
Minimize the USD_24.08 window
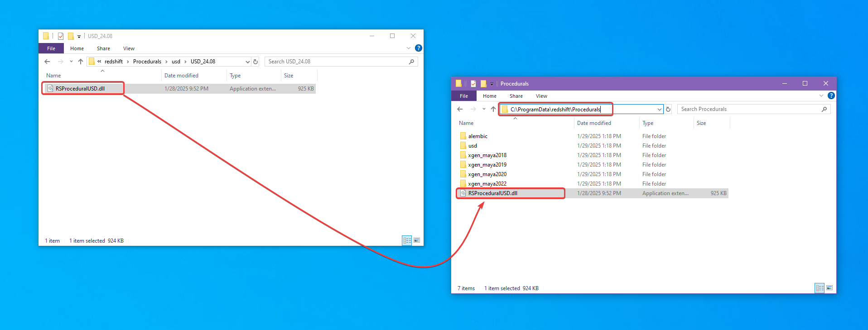click(372, 36)
